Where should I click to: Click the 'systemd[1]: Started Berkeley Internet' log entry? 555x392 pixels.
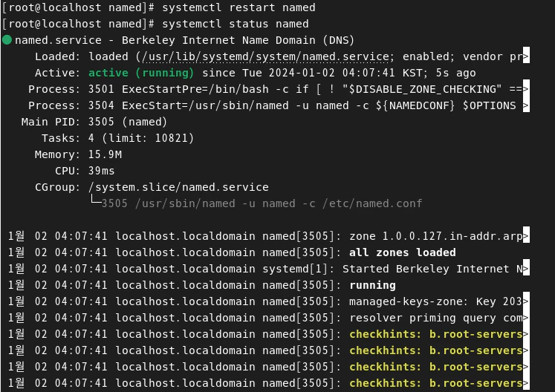point(392,269)
